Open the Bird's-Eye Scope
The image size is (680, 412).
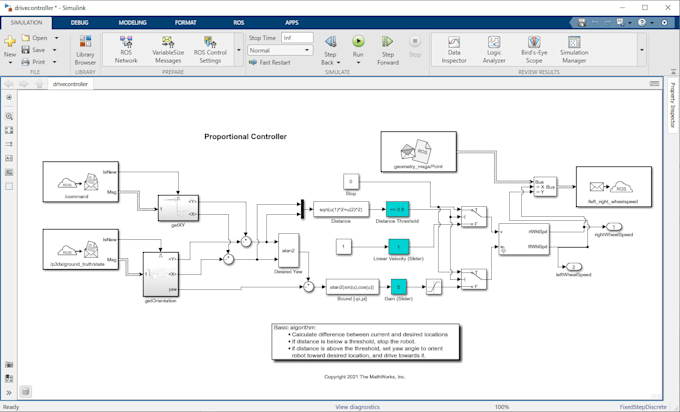coord(534,49)
